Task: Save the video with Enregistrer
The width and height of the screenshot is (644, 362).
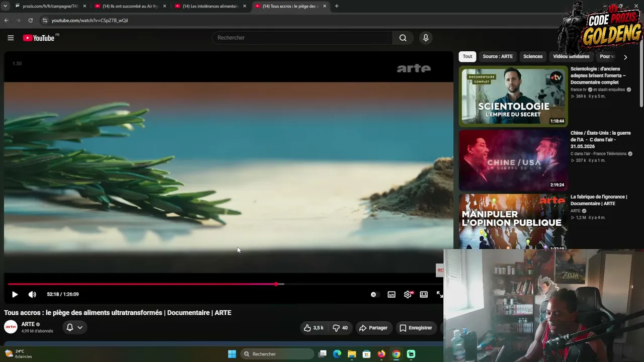Action: (416, 328)
